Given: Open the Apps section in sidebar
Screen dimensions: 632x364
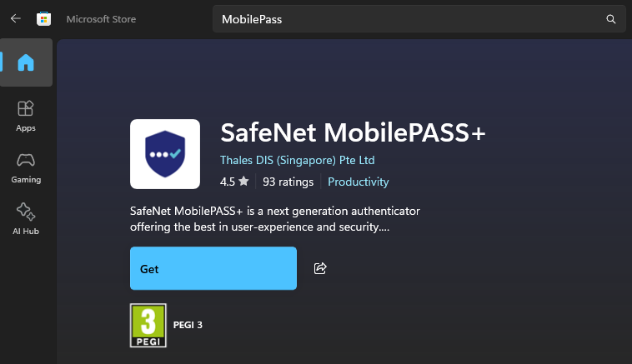Looking at the screenshot, I should coord(26,116).
